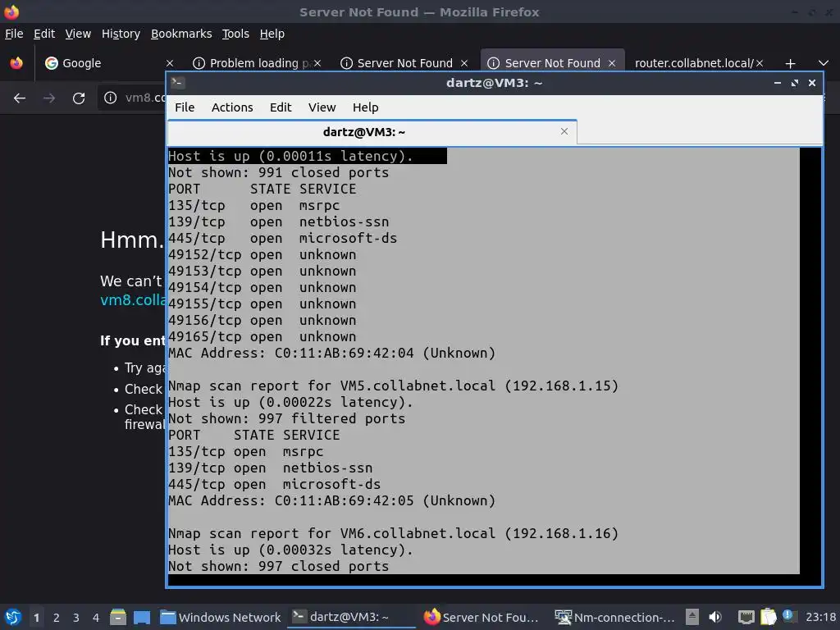Go back in Firefox with the back arrow
Viewport: 840px width, 630px height.
tap(20, 98)
